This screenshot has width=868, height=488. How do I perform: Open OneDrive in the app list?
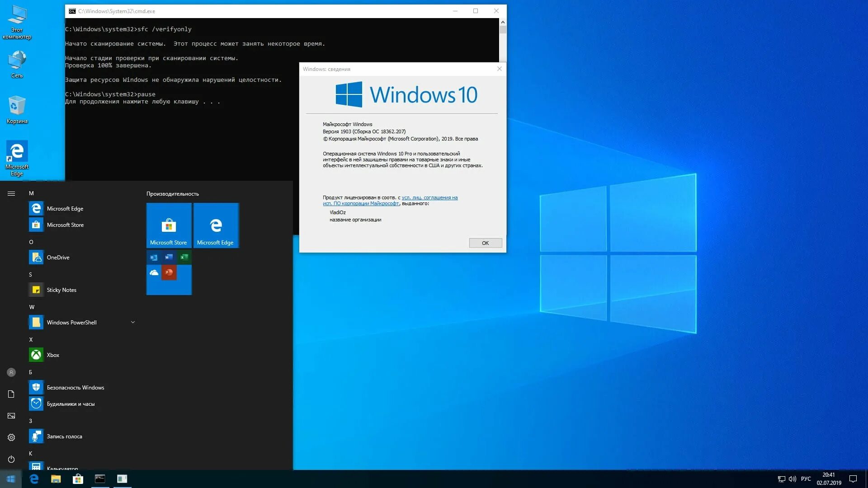(x=58, y=258)
